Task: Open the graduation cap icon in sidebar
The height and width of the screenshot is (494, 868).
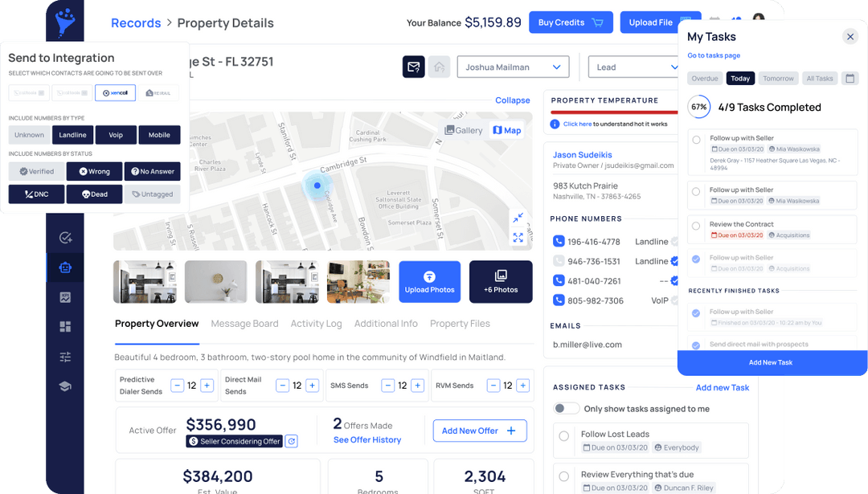Action: coord(65,386)
